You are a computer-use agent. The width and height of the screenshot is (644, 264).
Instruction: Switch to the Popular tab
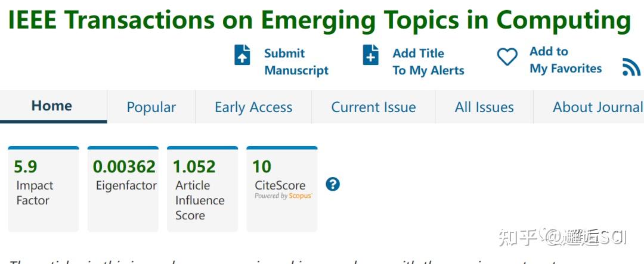[x=151, y=107]
